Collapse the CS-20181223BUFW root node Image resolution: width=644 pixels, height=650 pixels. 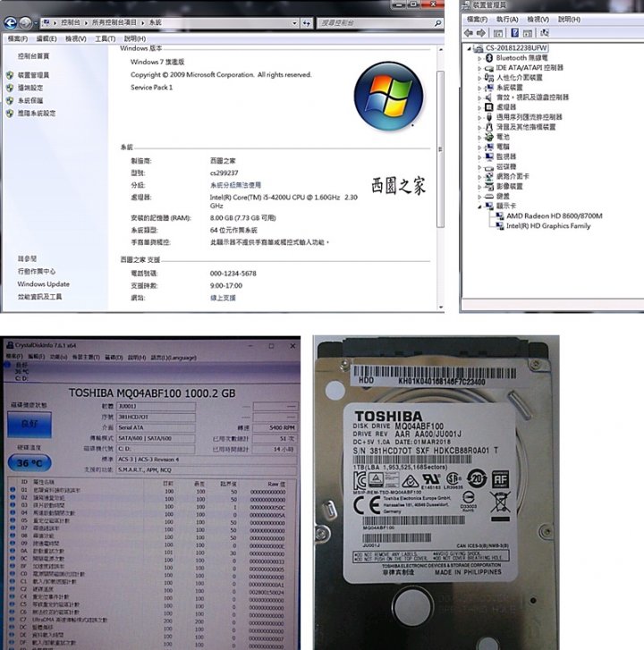(470, 48)
